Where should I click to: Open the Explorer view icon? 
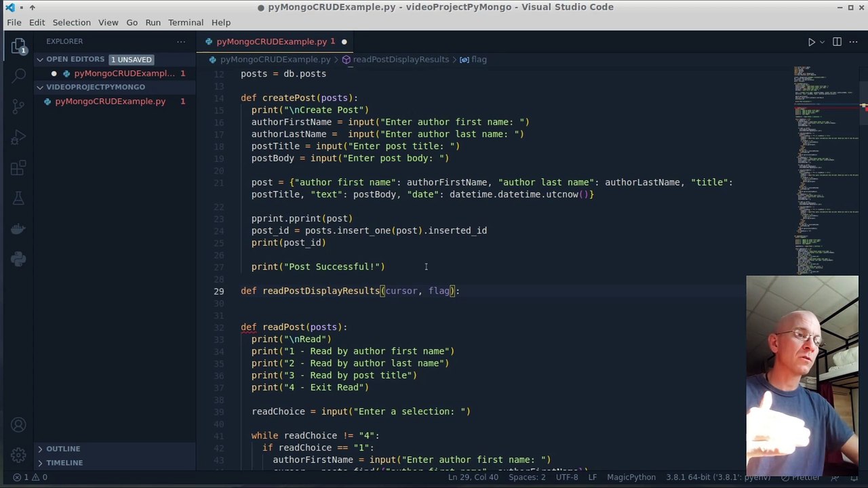(18, 46)
